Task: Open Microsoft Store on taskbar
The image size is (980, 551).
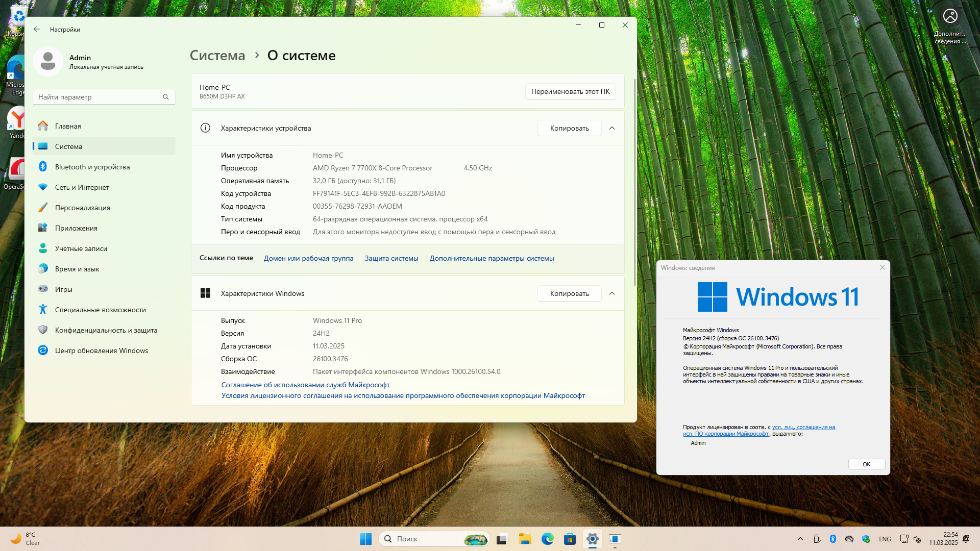Action: coord(570,539)
